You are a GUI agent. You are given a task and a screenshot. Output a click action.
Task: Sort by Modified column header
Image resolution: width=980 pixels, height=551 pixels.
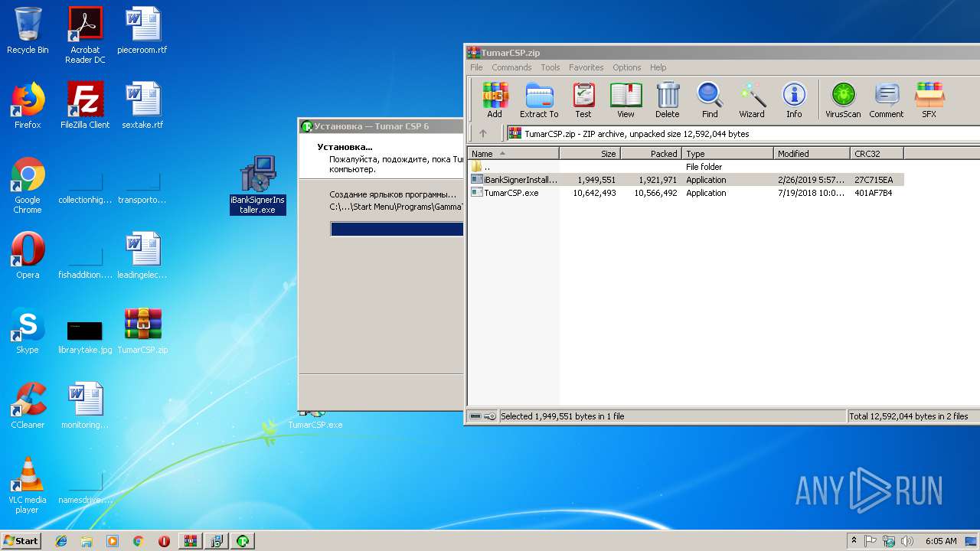click(x=812, y=154)
